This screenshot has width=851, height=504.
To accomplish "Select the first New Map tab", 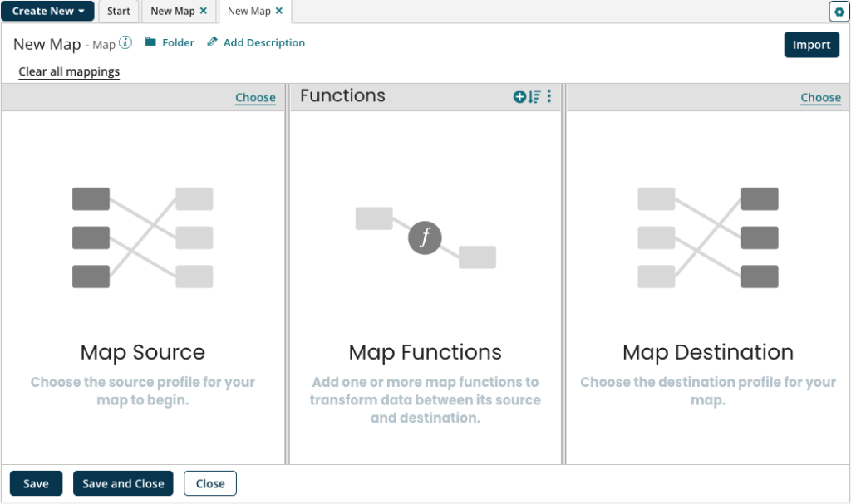I will coord(173,11).
